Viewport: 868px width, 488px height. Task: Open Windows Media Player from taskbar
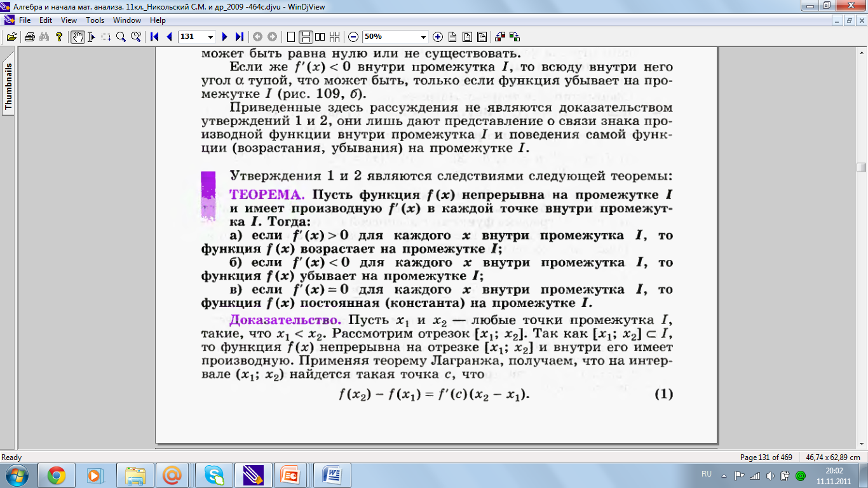tap(95, 475)
